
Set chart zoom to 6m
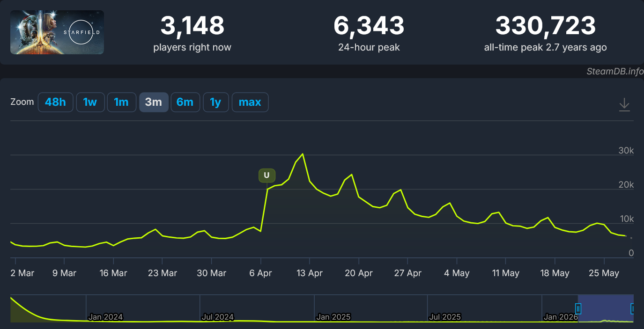[x=185, y=102]
